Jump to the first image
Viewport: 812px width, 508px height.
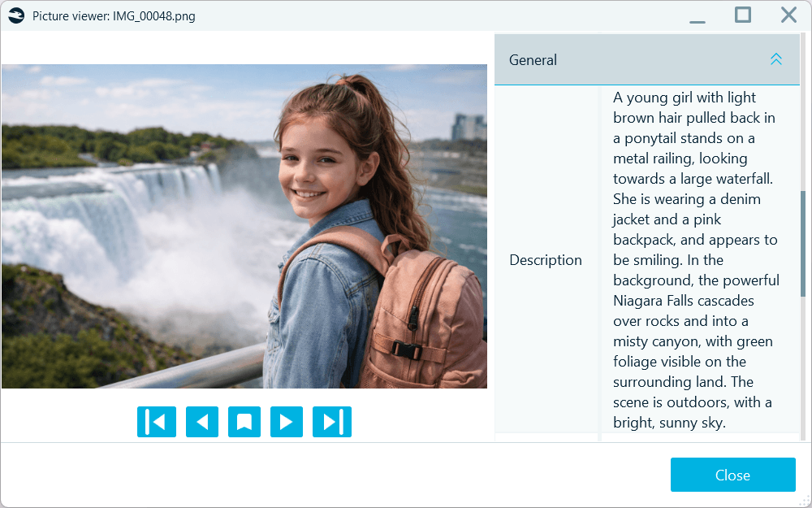[157, 422]
